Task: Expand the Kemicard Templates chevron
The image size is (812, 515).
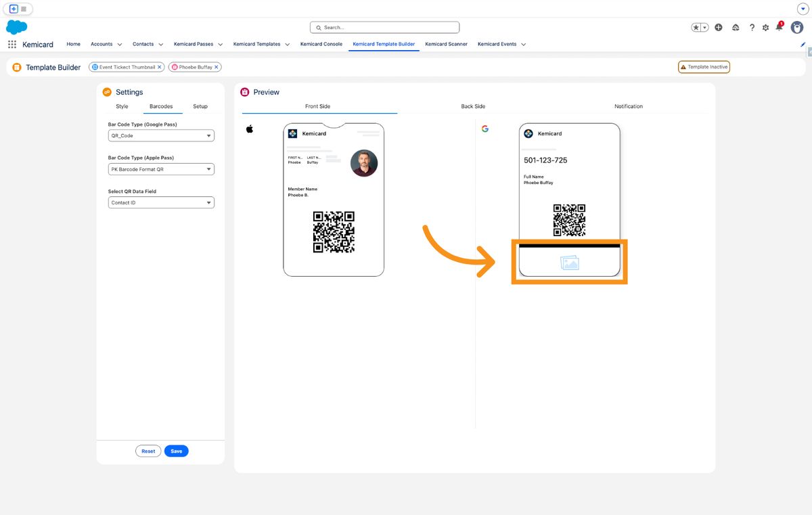Action: point(288,45)
